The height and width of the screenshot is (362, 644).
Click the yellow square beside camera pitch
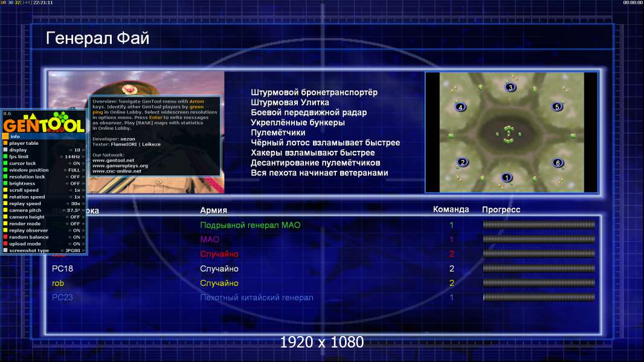click(x=5, y=211)
